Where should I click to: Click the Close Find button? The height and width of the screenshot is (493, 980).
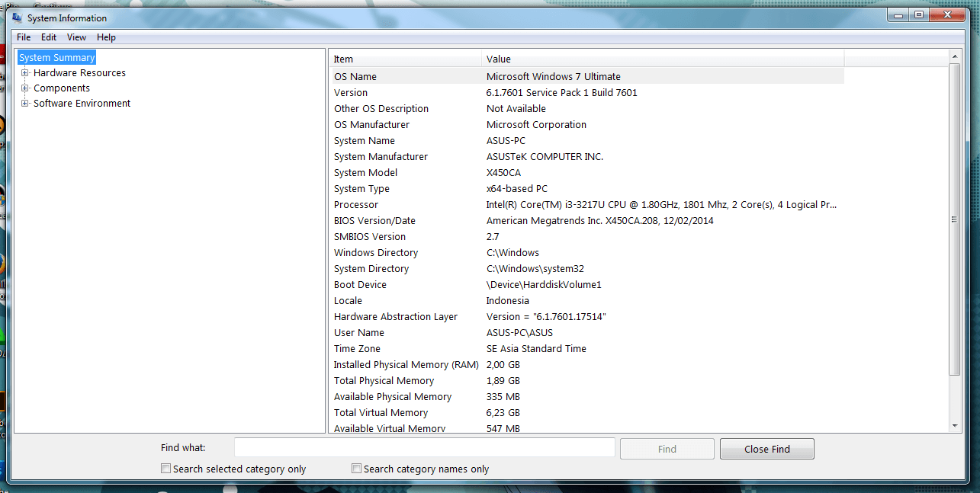tap(767, 449)
